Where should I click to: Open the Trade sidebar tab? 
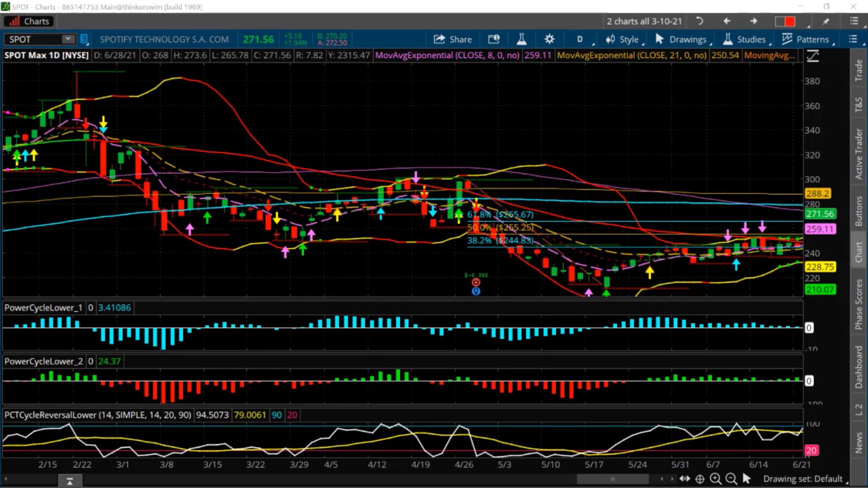[x=859, y=70]
